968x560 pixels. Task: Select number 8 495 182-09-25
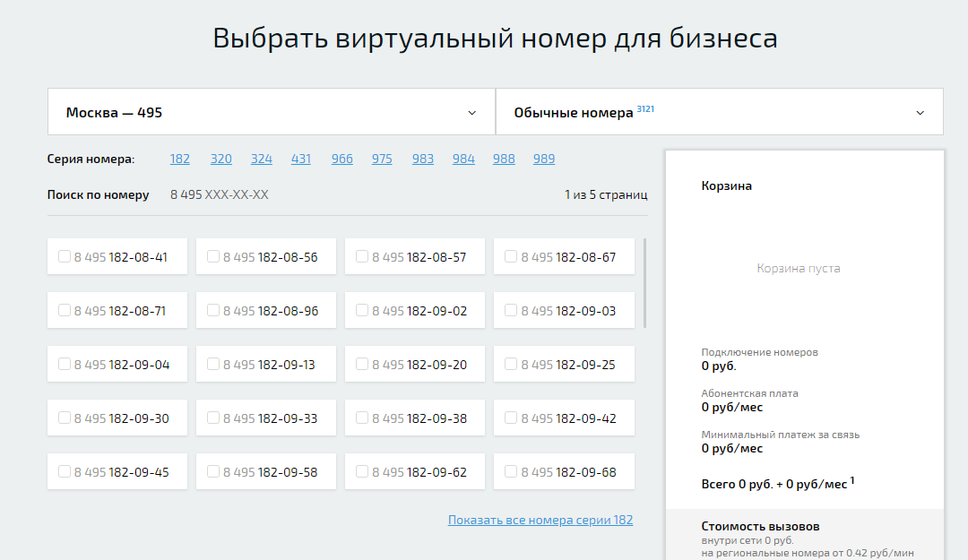[x=510, y=363]
